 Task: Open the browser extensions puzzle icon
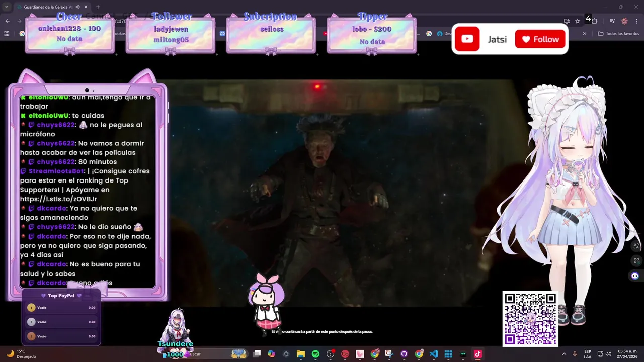[x=594, y=21]
